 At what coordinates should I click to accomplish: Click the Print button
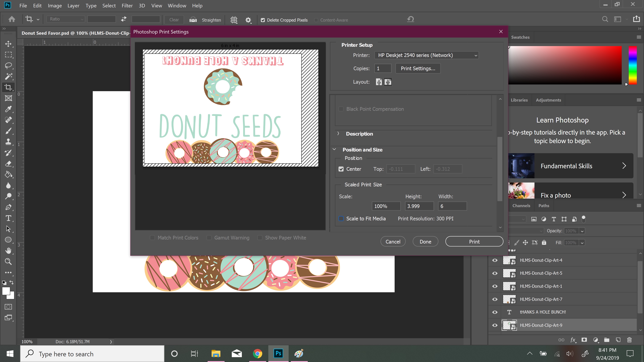coord(474,241)
